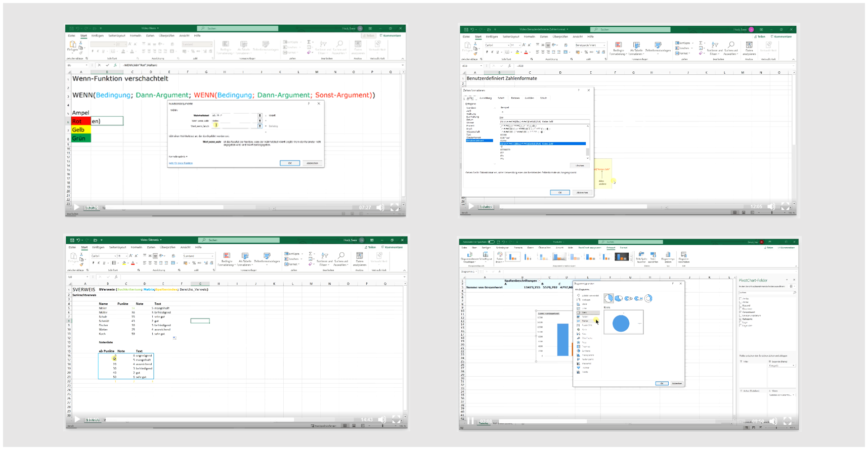Pause the PivotChart video
The height and width of the screenshot is (450, 868).
pyautogui.click(x=471, y=421)
